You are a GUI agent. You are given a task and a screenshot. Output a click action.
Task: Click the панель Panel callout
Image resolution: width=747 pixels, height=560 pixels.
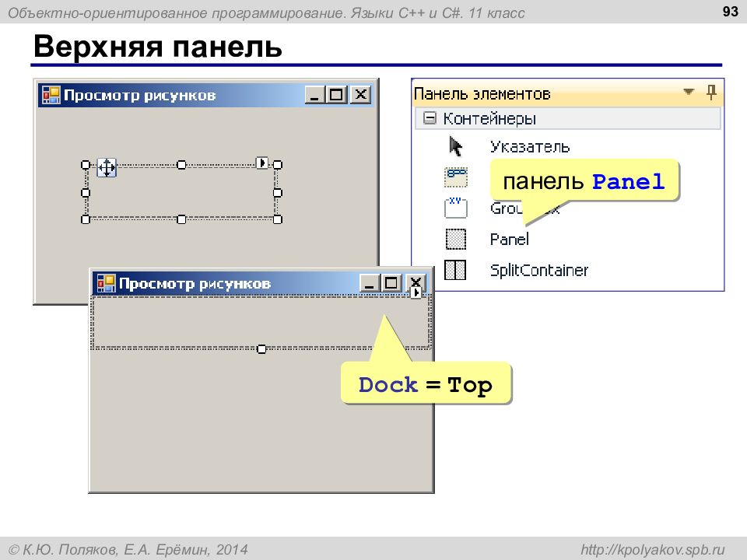click(584, 181)
